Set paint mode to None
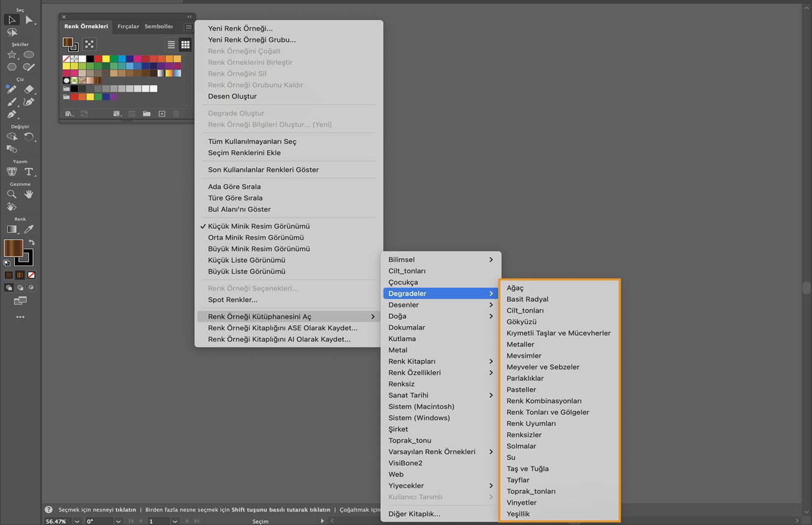This screenshot has width=812, height=525. click(31, 275)
